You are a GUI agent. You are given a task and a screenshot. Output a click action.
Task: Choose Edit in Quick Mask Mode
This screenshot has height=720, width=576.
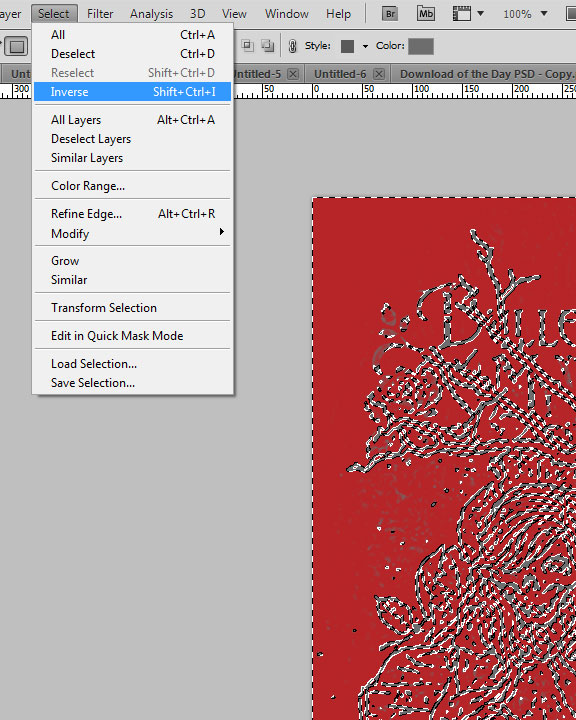(132, 336)
